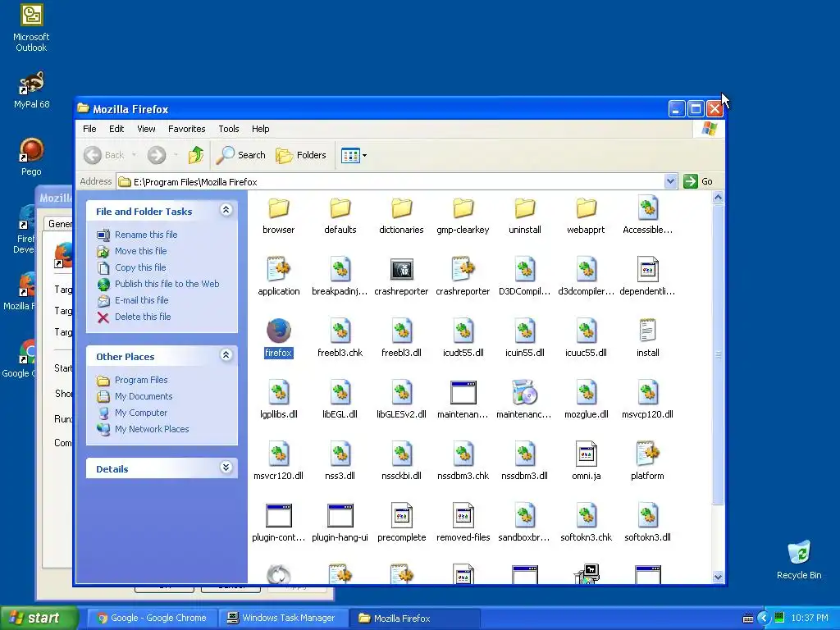Select the dependentlibs file icon
Viewport: 840px width, 630px height.
pos(648,269)
